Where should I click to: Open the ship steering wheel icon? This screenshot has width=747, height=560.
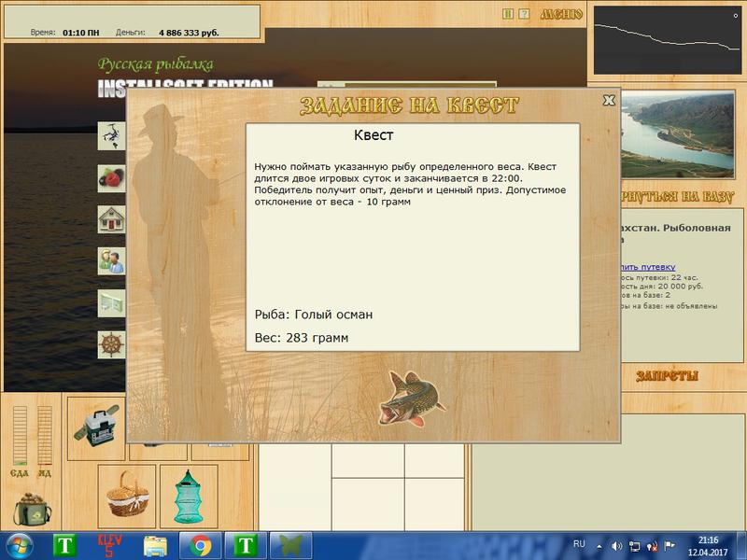coord(111,344)
